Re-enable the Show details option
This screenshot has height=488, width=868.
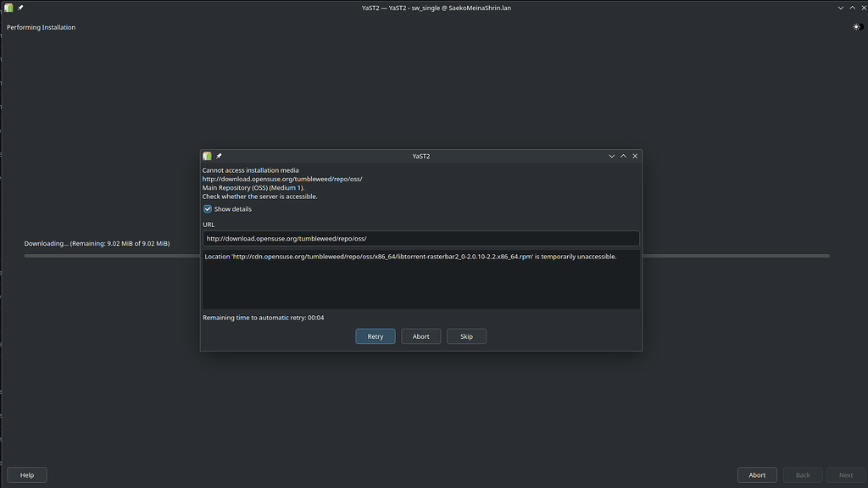pos(208,208)
